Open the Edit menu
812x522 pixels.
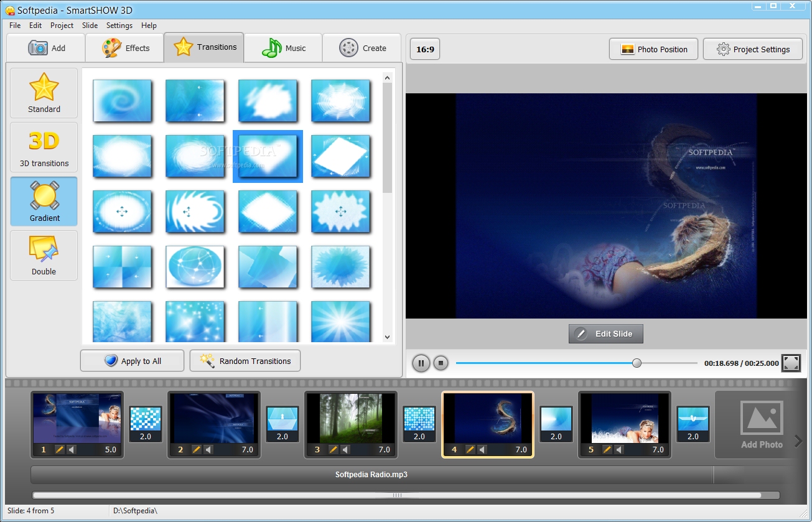click(35, 26)
